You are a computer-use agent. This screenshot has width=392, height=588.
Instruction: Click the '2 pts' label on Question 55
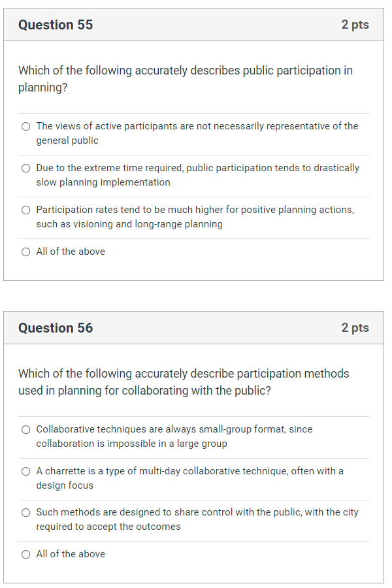[x=355, y=24]
